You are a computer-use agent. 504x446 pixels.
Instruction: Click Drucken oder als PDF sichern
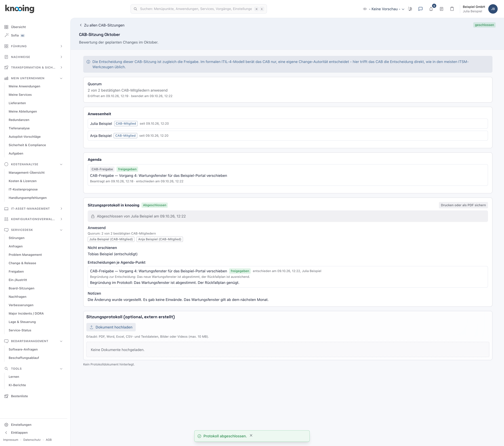pyautogui.click(x=463, y=205)
